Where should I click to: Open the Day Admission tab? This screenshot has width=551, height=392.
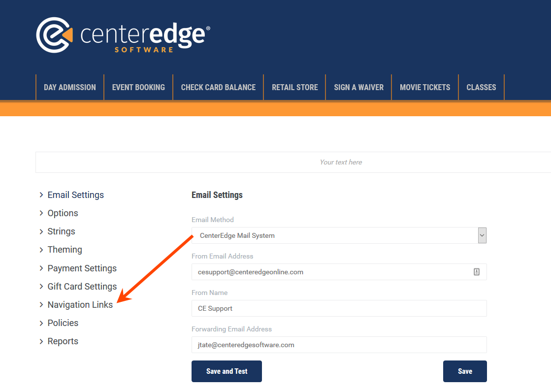coord(70,87)
